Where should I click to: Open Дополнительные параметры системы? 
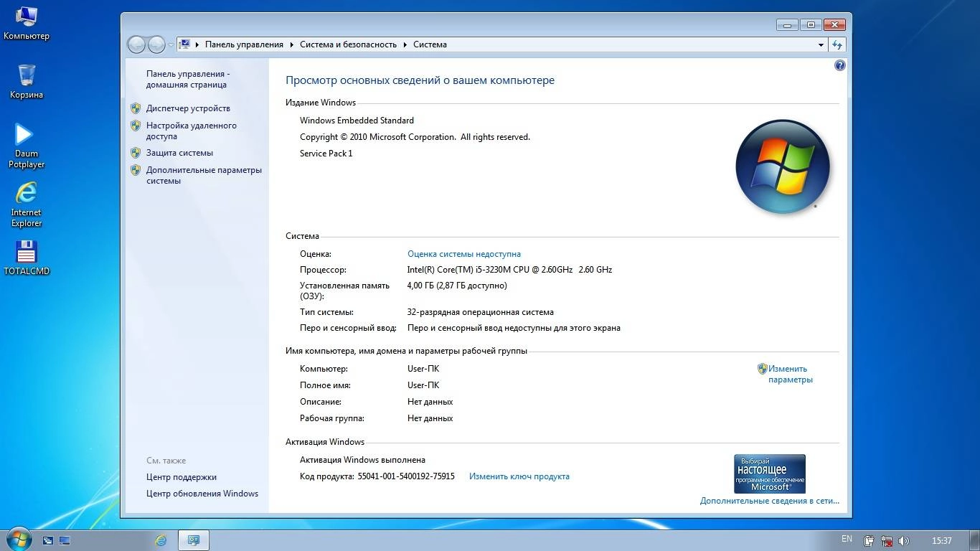[x=204, y=175]
